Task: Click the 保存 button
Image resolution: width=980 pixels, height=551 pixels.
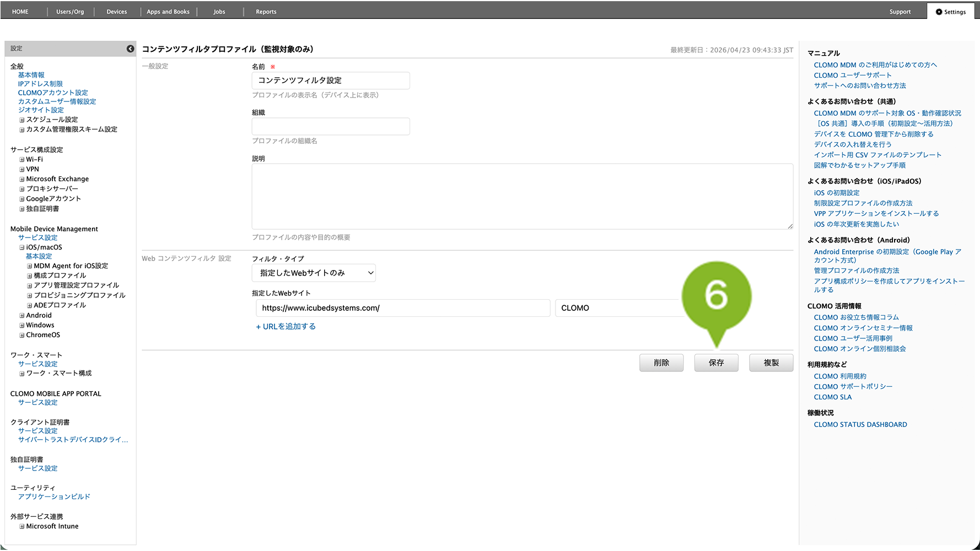Action: click(x=716, y=363)
